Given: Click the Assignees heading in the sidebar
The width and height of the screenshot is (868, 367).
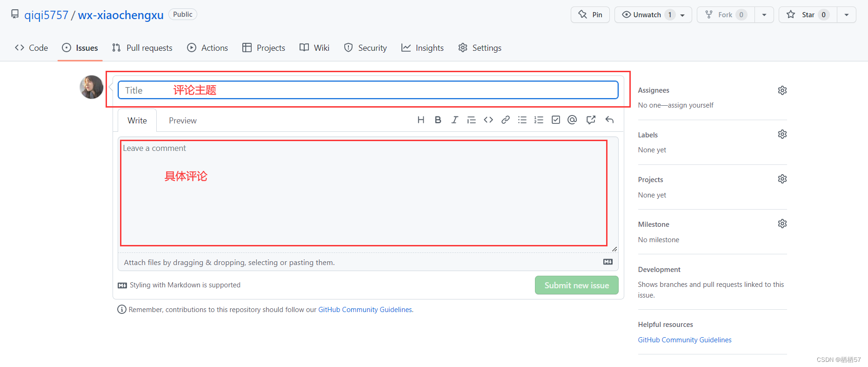Looking at the screenshot, I should pos(654,90).
